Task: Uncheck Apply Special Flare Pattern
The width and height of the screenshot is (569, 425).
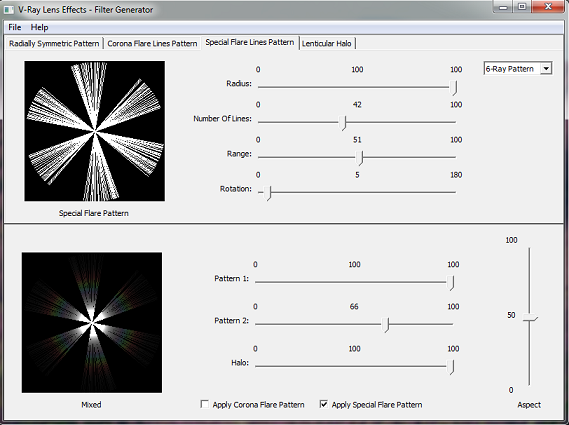Action: point(324,404)
